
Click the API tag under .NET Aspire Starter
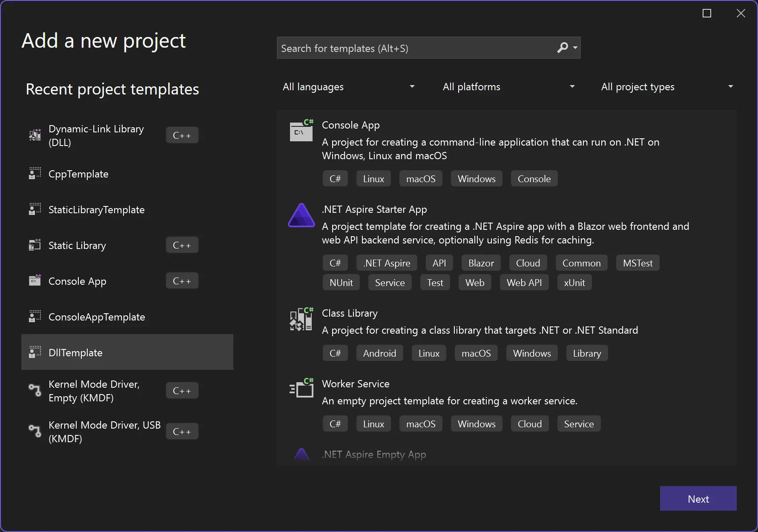point(439,263)
